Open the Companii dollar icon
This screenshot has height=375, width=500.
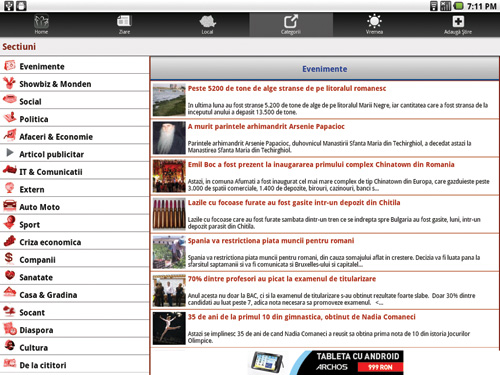9,258
